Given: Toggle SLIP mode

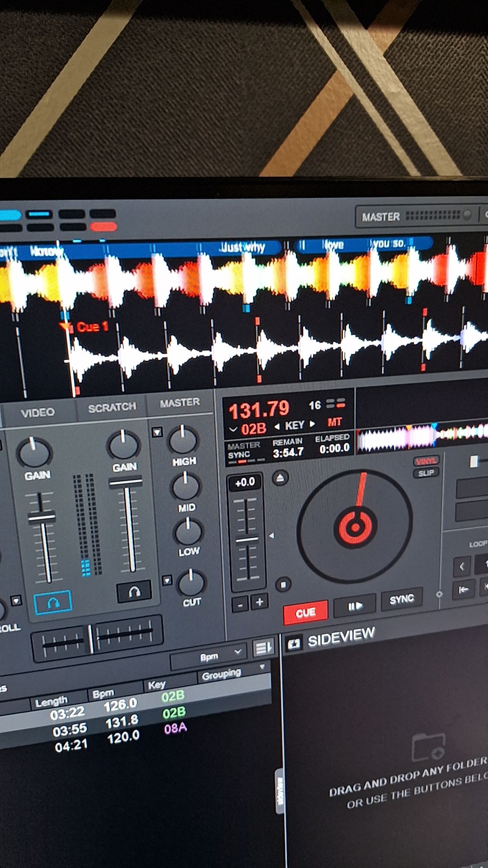Looking at the screenshot, I should [x=426, y=473].
